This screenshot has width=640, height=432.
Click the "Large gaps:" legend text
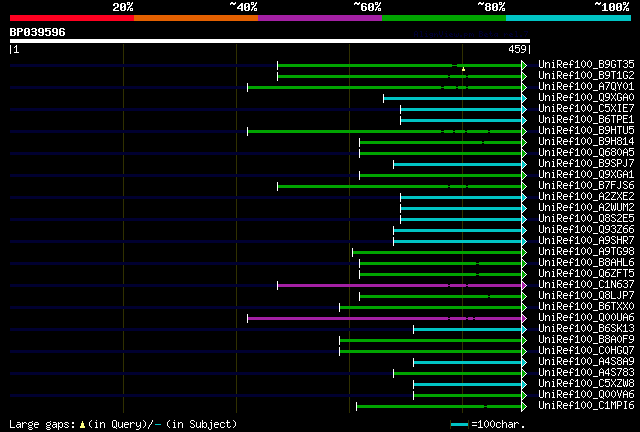coord(42,425)
